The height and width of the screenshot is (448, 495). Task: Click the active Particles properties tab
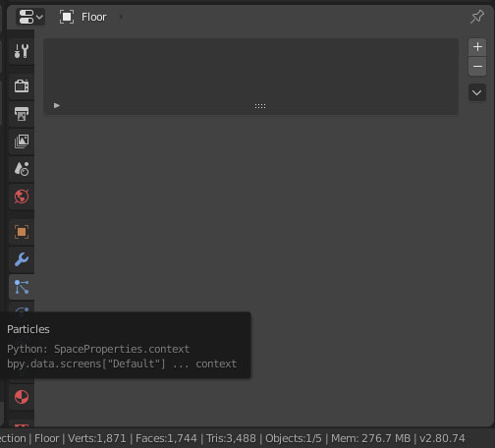click(x=22, y=287)
